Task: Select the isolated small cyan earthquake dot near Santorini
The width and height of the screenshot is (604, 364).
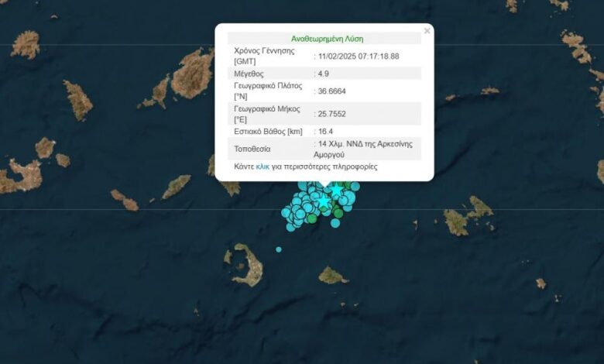Action: [x=279, y=249]
